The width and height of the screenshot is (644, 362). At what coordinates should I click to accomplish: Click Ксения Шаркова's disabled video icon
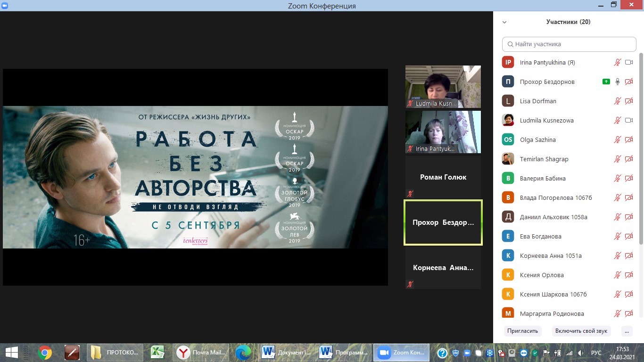pyautogui.click(x=628, y=294)
